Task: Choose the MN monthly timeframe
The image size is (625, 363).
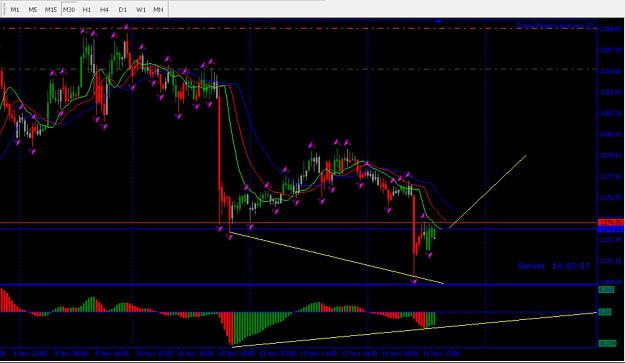Action: 158,9
